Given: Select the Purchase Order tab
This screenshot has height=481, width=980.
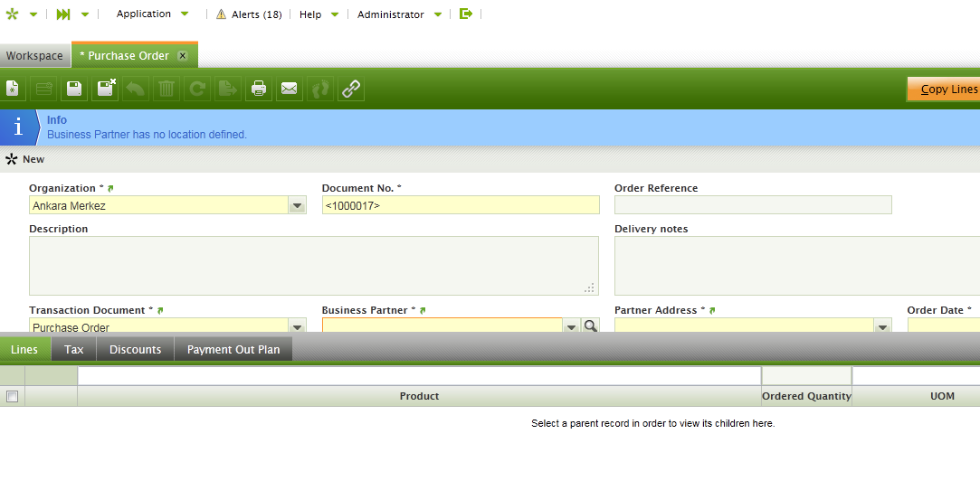Looking at the screenshot, I should coord(128,55).
